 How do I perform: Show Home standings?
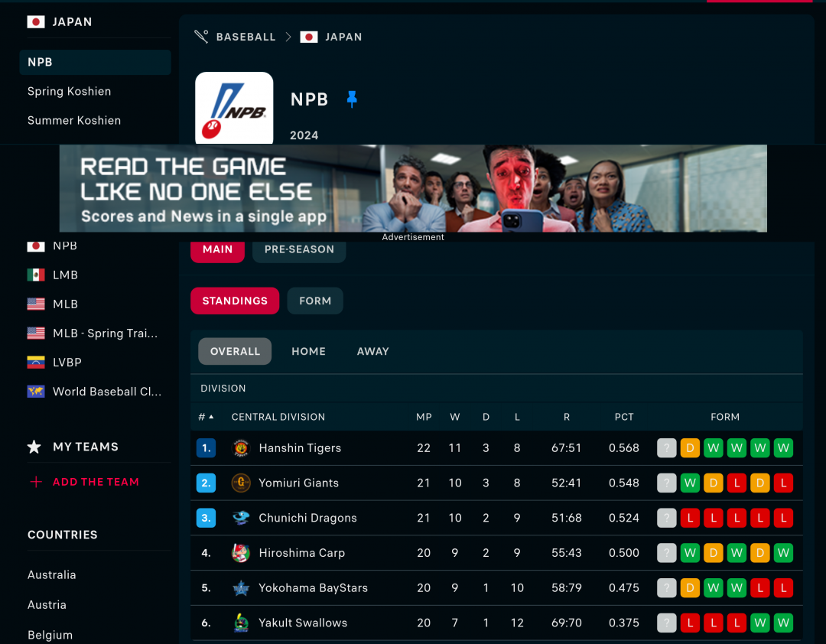tap(309, 352)
